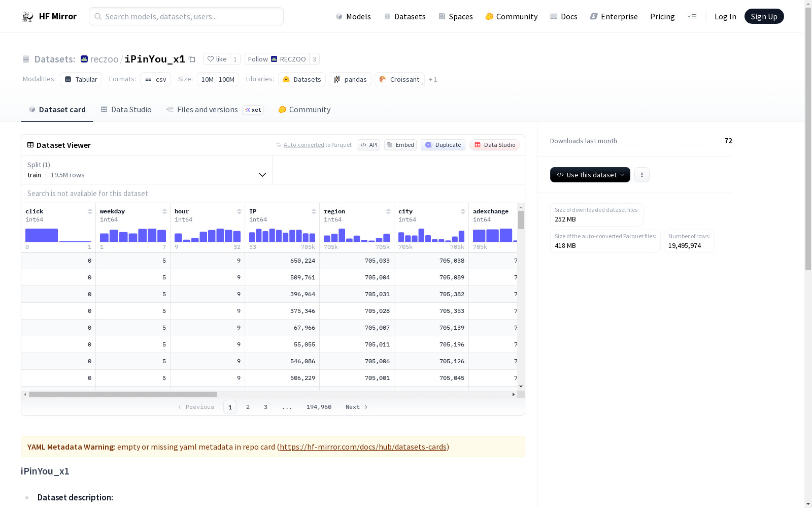Sort the region column
812x508 pixels.
point(388,211)
